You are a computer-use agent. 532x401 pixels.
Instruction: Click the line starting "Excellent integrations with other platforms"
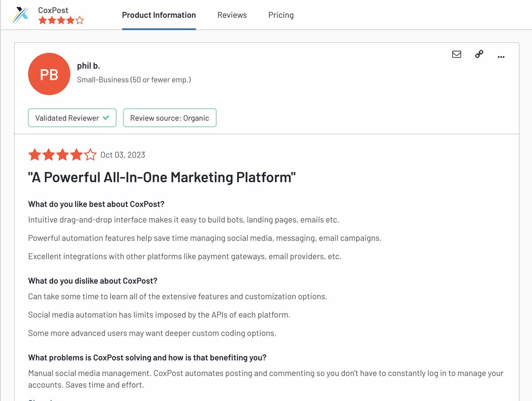184,256
